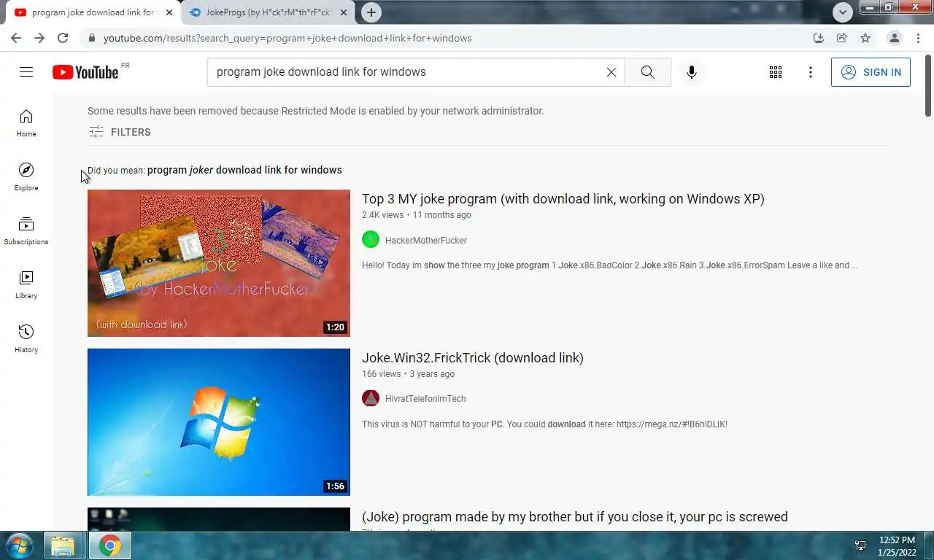Open a new tab with the plus button
The width and height of the screenshot is (934, 560).
click(x=371, y=12)
